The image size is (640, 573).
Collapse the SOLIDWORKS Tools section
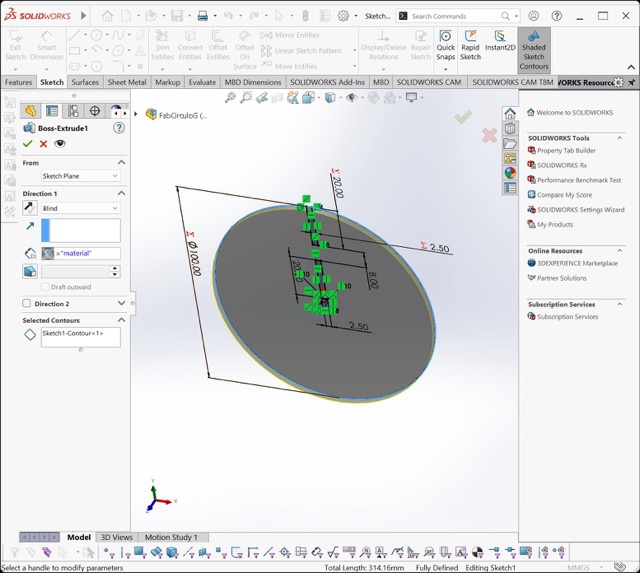(x=620, y=138)
